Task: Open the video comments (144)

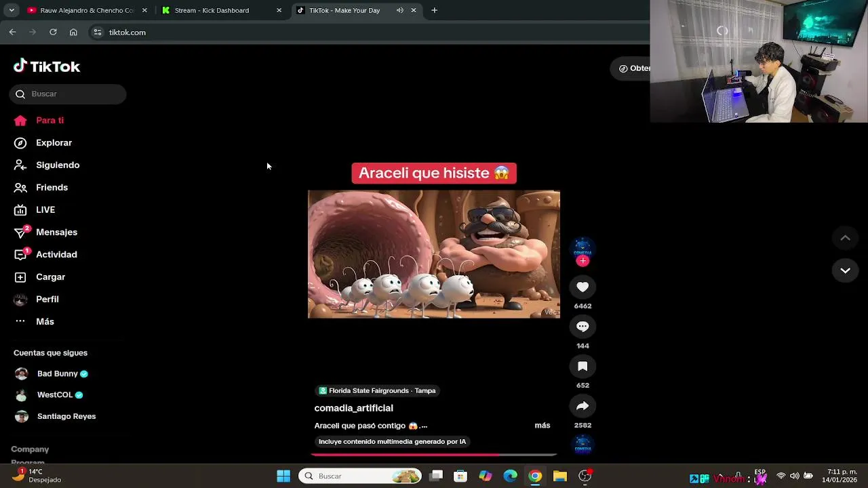Action: [583, 327]
